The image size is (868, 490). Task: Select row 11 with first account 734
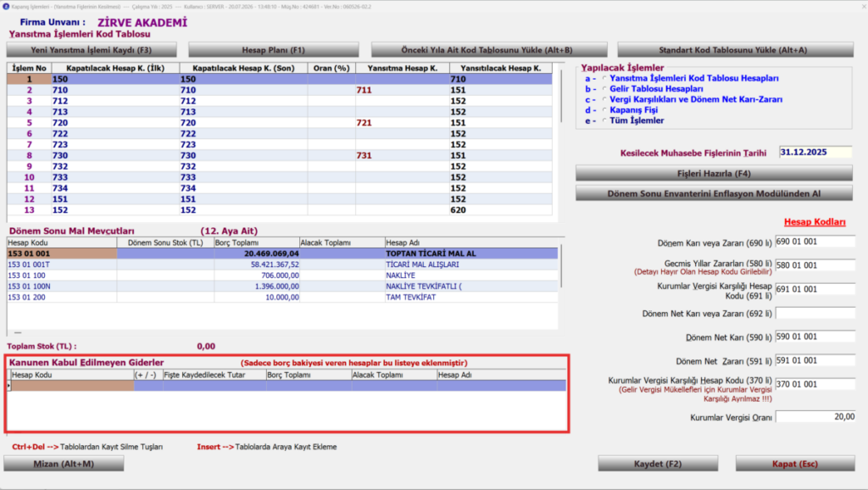tap(280, 188)
